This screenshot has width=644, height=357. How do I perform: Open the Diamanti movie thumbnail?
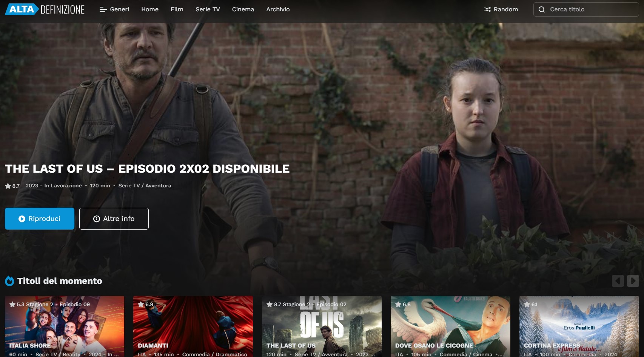pos(193,326)
